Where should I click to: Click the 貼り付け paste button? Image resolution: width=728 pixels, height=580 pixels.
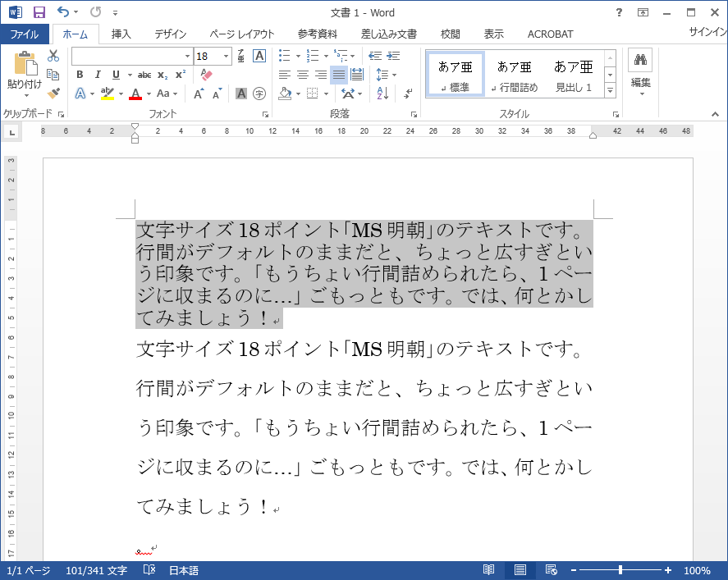(25, 71)
